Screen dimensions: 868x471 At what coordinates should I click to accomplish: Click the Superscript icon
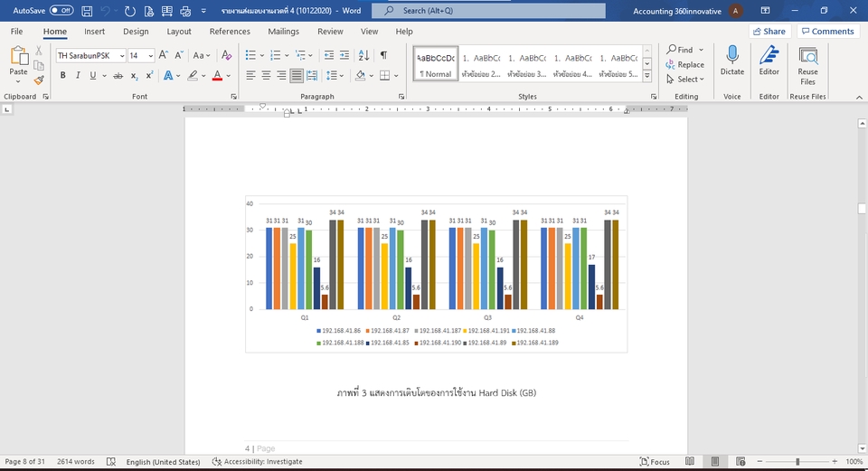(149, 76)
